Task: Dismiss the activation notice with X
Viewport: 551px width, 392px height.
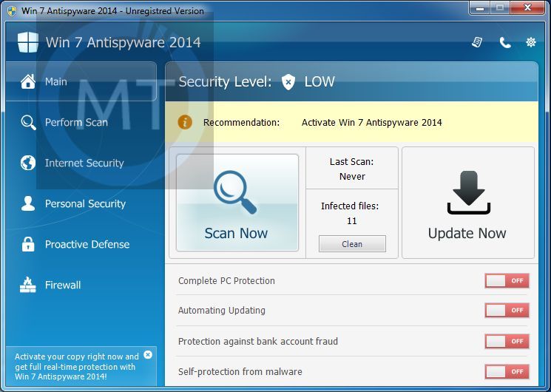Action: coord(148,355)
